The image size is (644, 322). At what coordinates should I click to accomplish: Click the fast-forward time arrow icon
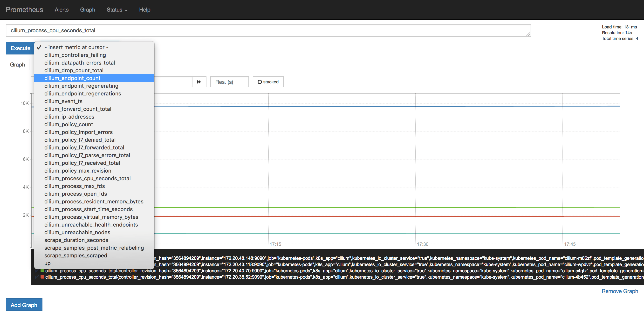tap(199, 82)
